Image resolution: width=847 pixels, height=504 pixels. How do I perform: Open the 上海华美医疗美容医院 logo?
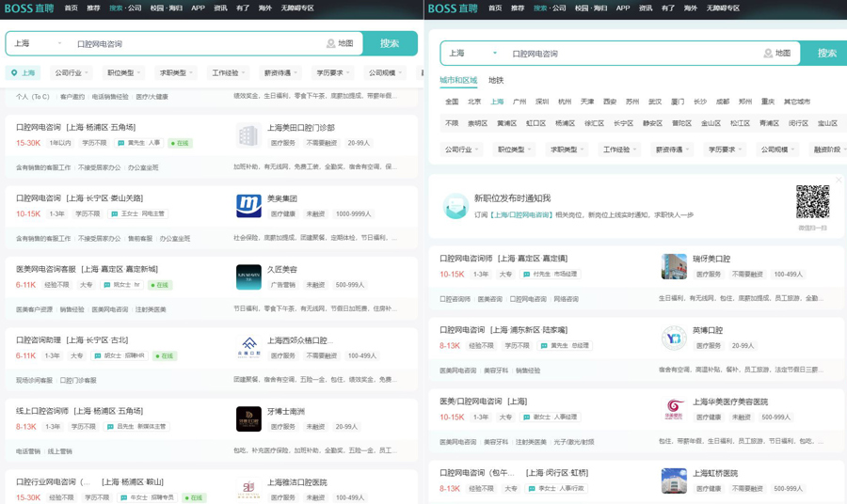click(x=674, y=410)
